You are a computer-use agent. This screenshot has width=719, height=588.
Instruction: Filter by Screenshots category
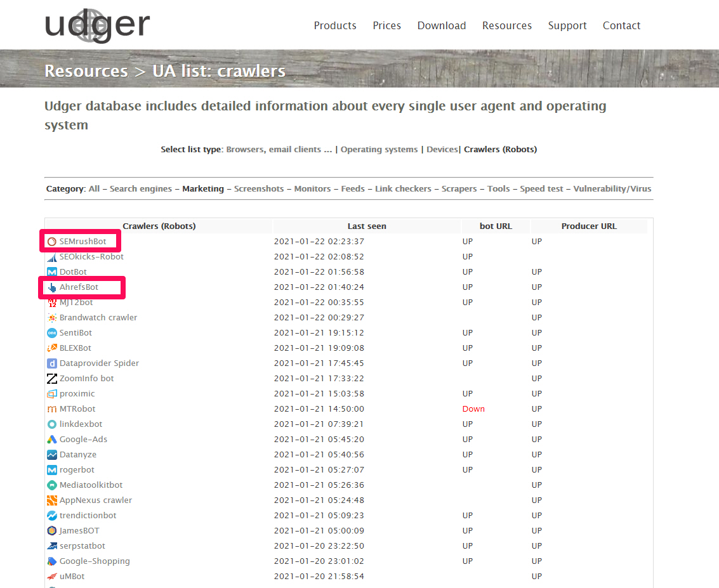[x=258, y=189]
